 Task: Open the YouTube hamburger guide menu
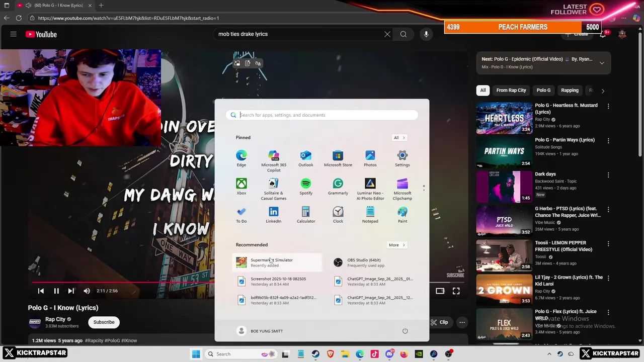14,34
